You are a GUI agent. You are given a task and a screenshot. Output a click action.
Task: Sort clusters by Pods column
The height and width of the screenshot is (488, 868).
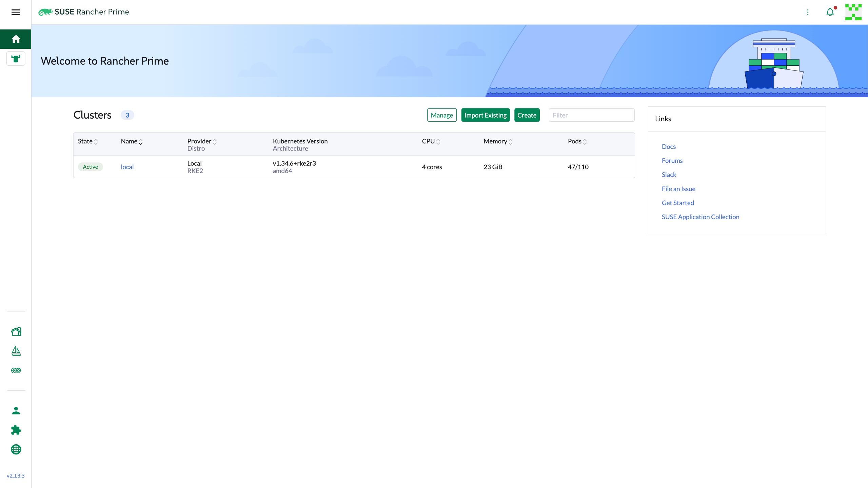click(577, 141)
